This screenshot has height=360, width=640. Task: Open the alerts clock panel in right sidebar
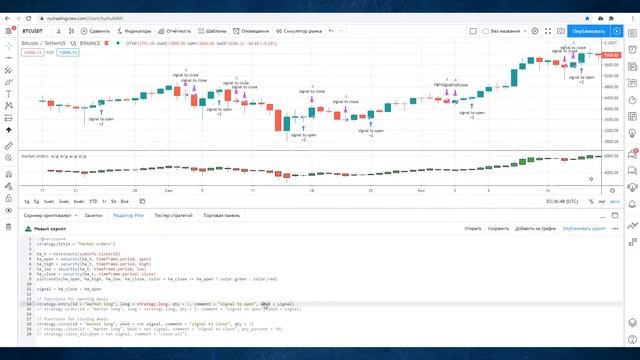click(632, 50)
